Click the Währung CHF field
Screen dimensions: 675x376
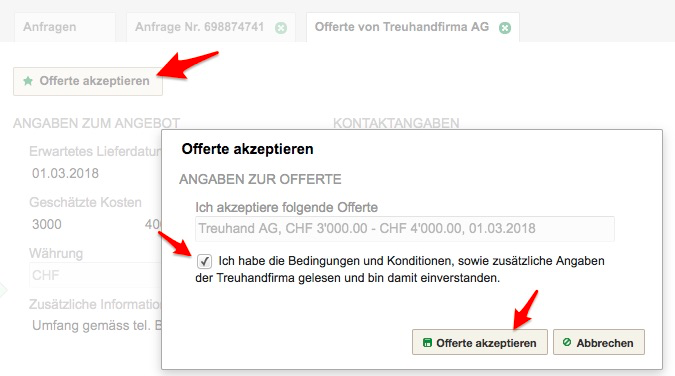96,275
